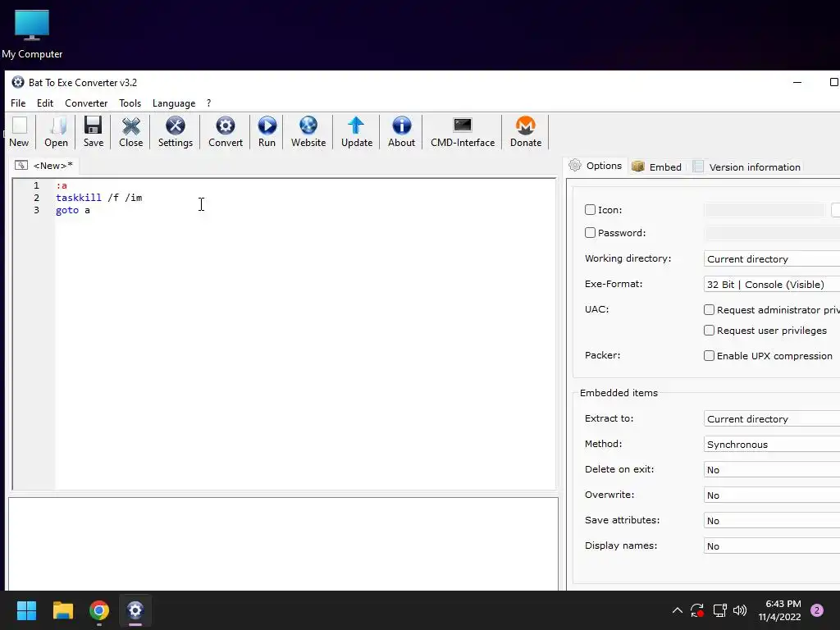Open a batch file via Open icon
840x630 pixels.
click(57, 132)
